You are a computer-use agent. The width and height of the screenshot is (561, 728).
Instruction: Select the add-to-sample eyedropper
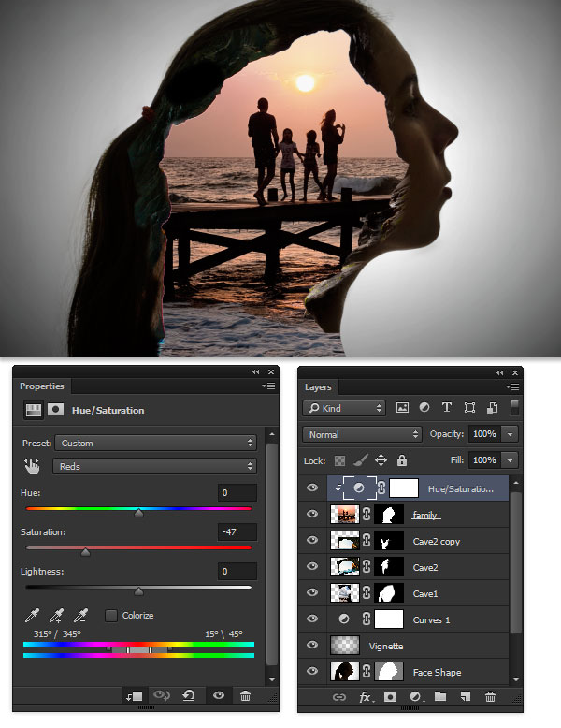[x=57, y=616]
